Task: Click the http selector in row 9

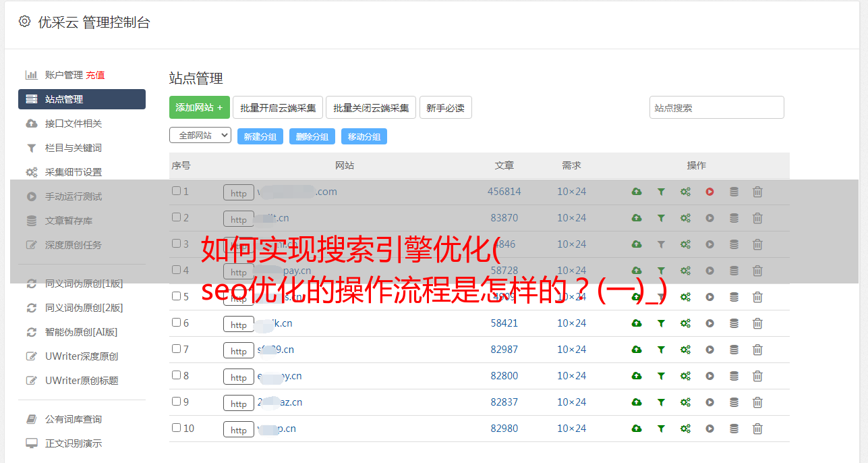Action: tap(239, 403)
